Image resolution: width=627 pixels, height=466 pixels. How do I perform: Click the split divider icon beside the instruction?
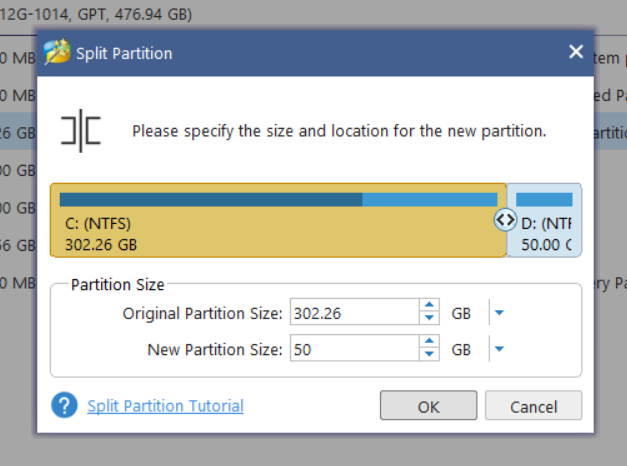[81, 132]
